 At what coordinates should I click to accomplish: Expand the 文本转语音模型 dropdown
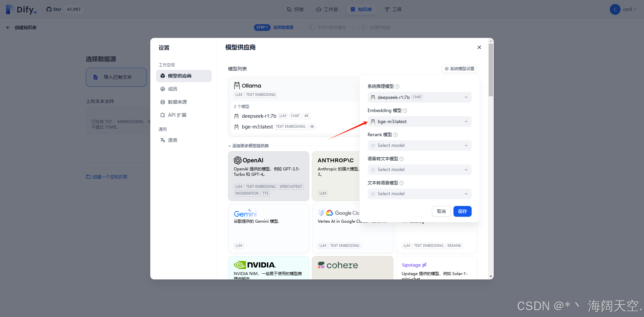pyautogui.click(x=420, y=194)
